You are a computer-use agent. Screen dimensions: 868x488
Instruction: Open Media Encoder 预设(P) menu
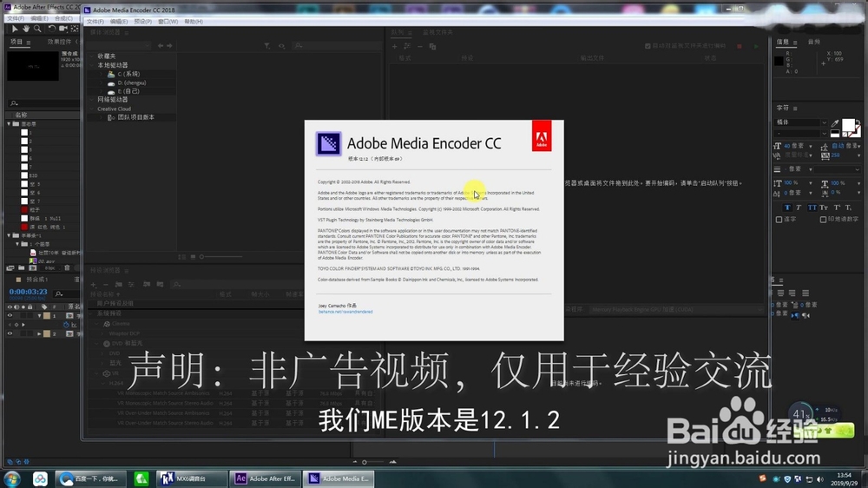pyautogui.click(x=143, y=22)
